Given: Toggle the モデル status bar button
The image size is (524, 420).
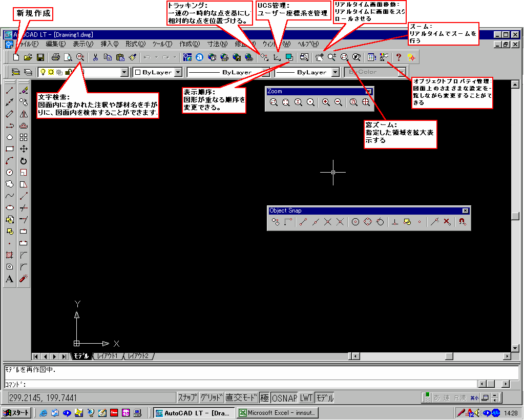Looking at the screenshot, I should click(x=325, y=397).
